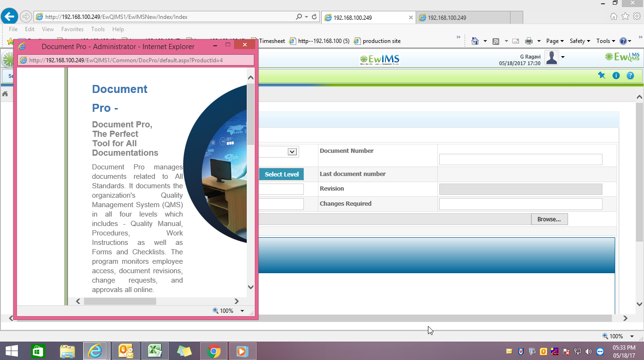Click the pin icon in green bar

tap(602, 75)
